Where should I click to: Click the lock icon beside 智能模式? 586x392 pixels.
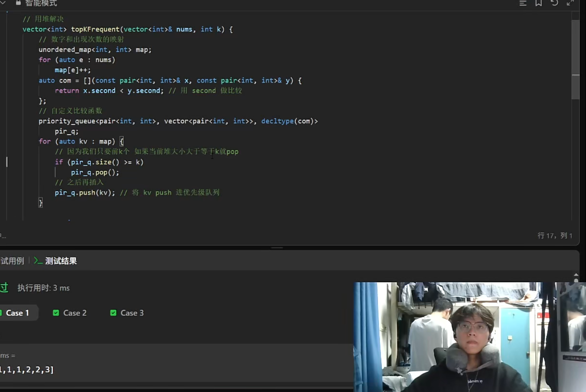pos(18,3)
